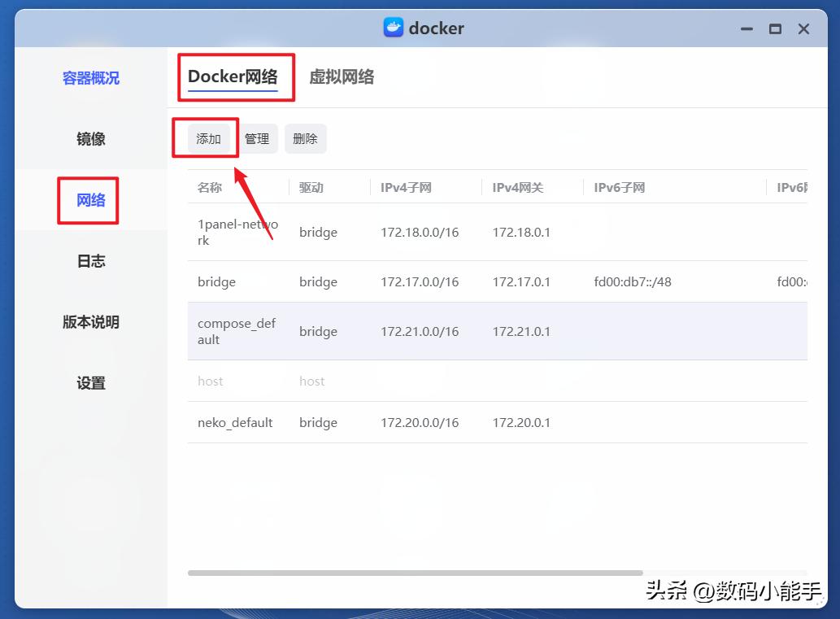Select the 1panel-network row name
Image resolution: width=840 pixels, height=619 pixels.
(x=238, y=232)
